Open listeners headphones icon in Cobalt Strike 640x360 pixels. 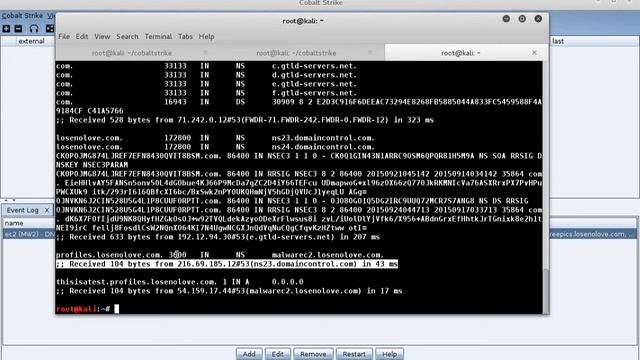[34, 29]
